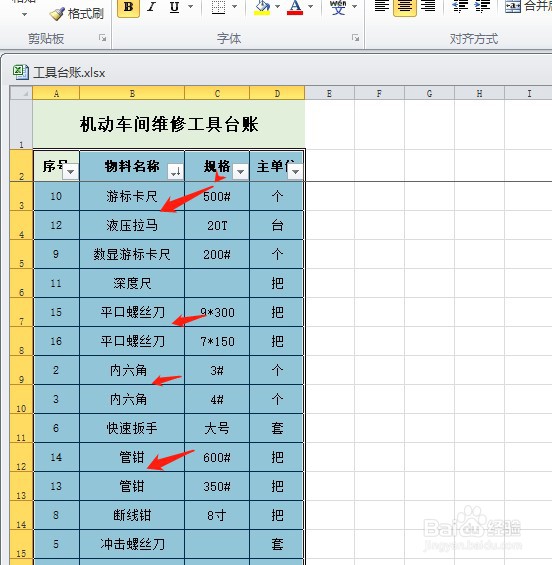Select spec cell 20T
This screenshot has height=565, width=552.
[x=217, y=225]
